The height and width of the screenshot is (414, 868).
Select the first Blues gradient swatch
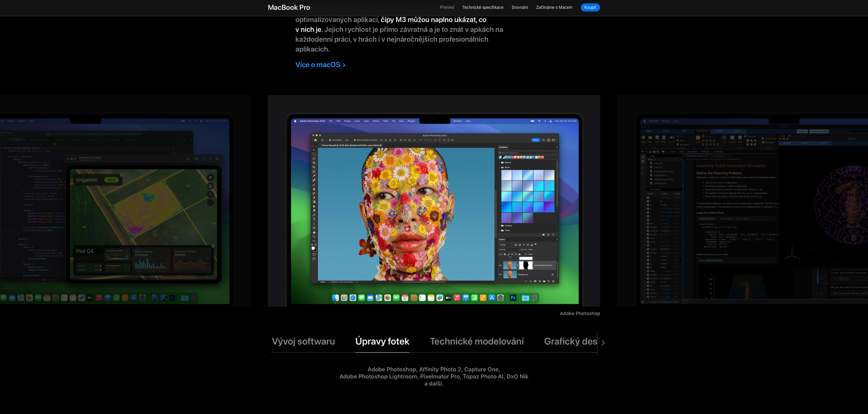coord(506,175)
